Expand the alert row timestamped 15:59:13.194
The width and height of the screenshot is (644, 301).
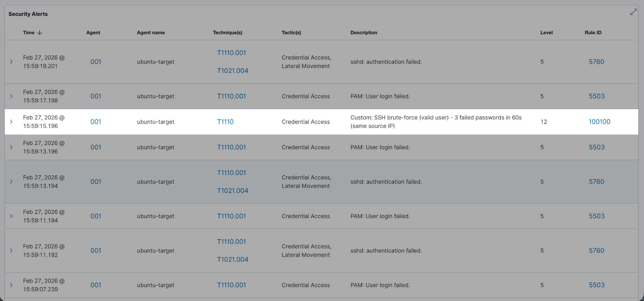(x=11, y=182)
